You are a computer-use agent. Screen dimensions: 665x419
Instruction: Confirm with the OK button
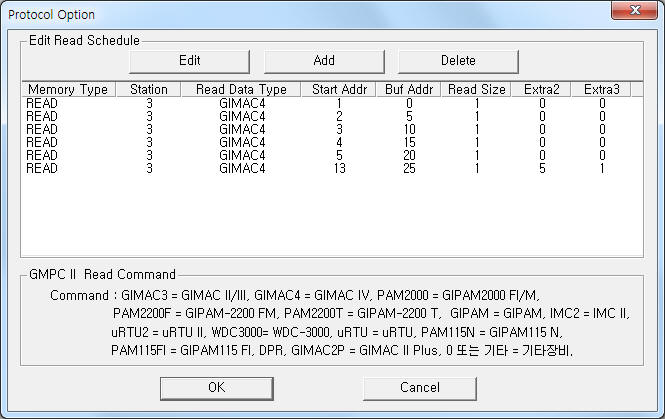[x=217, y=388]
